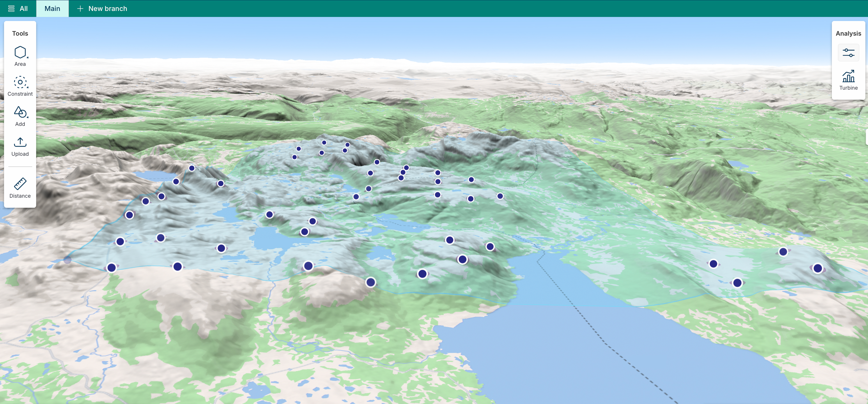Activate the Distance ruler tool
Image resolution: width=868 pixels, height=404 pixels.
point(20,188)
